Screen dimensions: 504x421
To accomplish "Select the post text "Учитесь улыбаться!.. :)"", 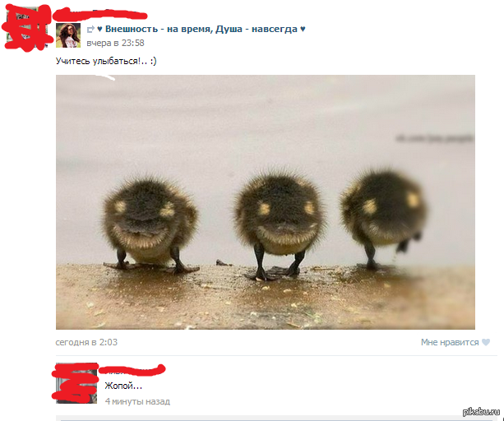I will (106, 61).
